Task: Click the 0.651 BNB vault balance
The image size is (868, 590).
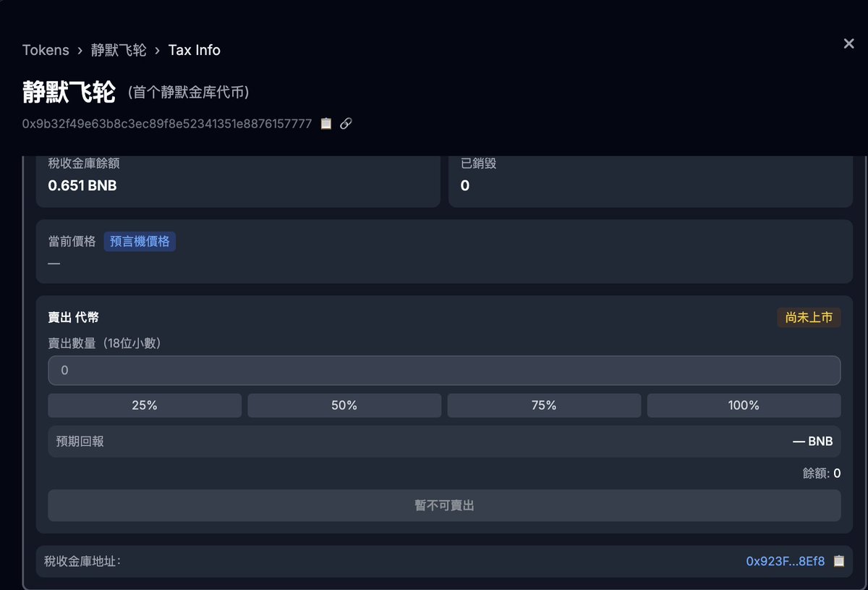Action: click(x=82, y=185)
